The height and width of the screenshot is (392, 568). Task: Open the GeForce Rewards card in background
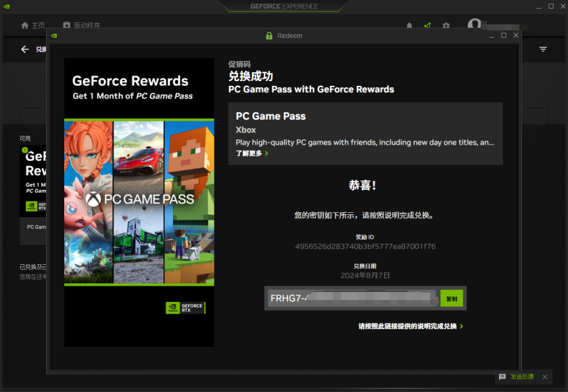click(x=33, y=181)
